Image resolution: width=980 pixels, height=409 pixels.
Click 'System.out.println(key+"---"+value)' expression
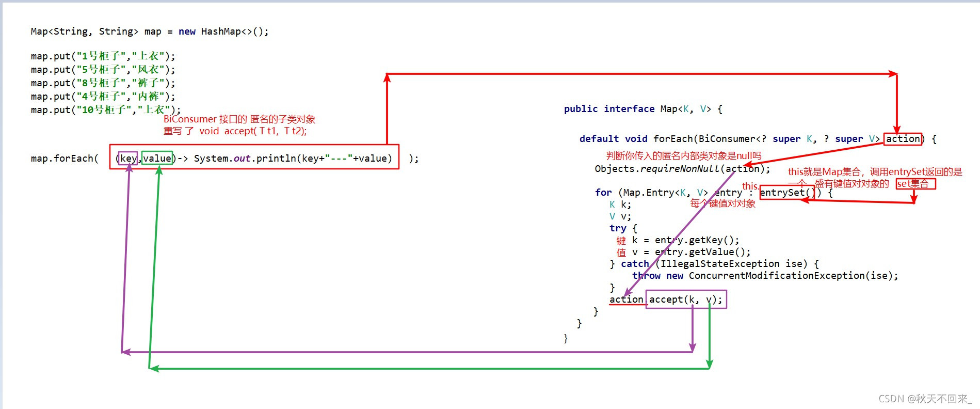tap(293, 158)
